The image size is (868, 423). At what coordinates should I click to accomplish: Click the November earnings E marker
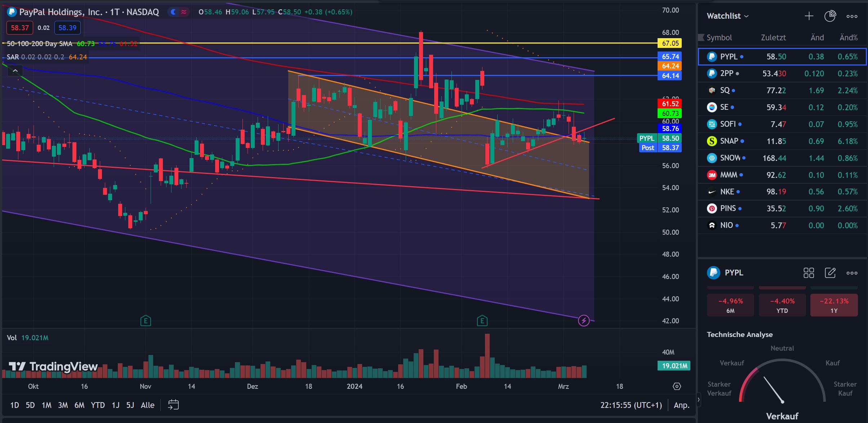pos(146,320)
